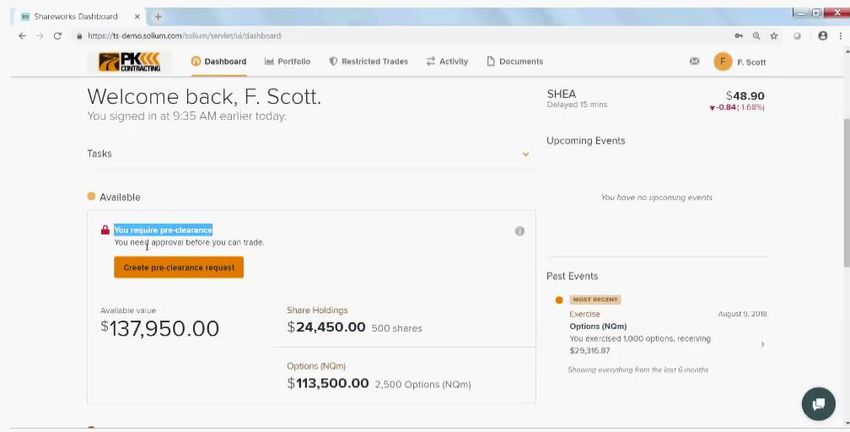Click the saved password key icon
This screenshot has width=850, height=432.
tap(738, 36)
